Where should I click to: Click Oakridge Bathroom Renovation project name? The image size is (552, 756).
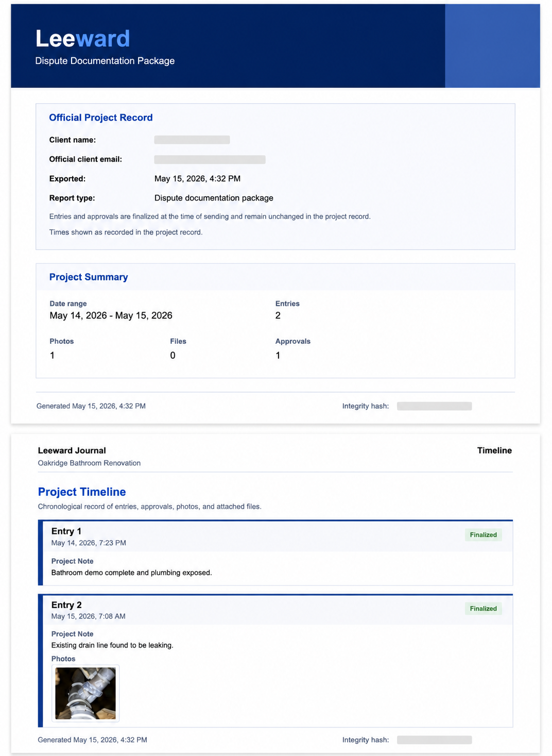[89, 463]
